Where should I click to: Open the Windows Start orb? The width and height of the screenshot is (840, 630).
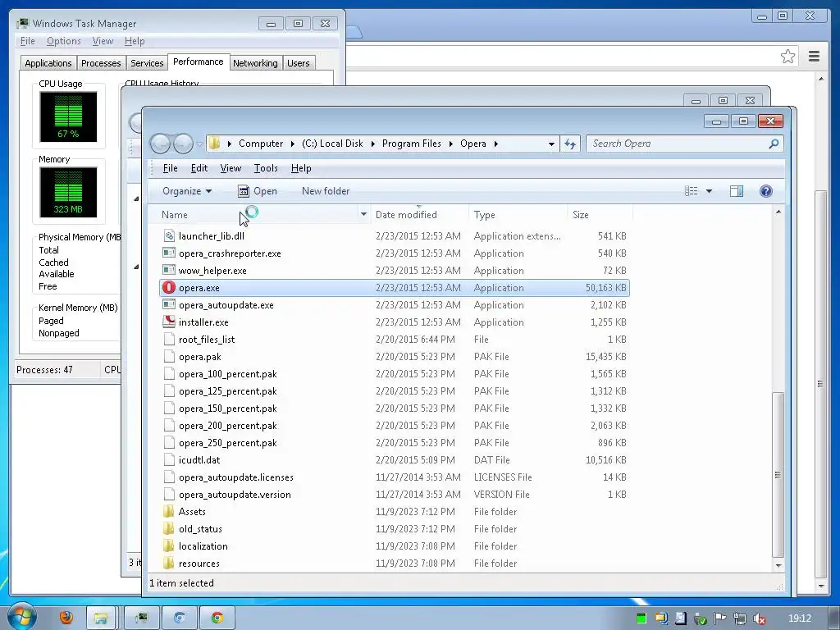pos(21,617)
